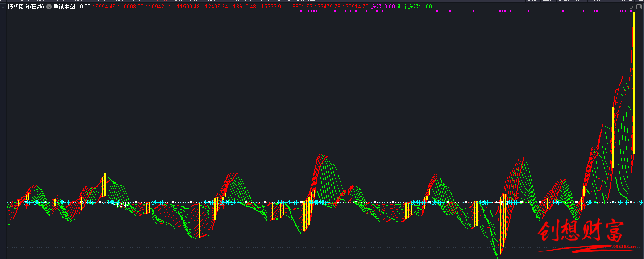
Task: Click the red value 15292.91
Action: coord(273,7)
